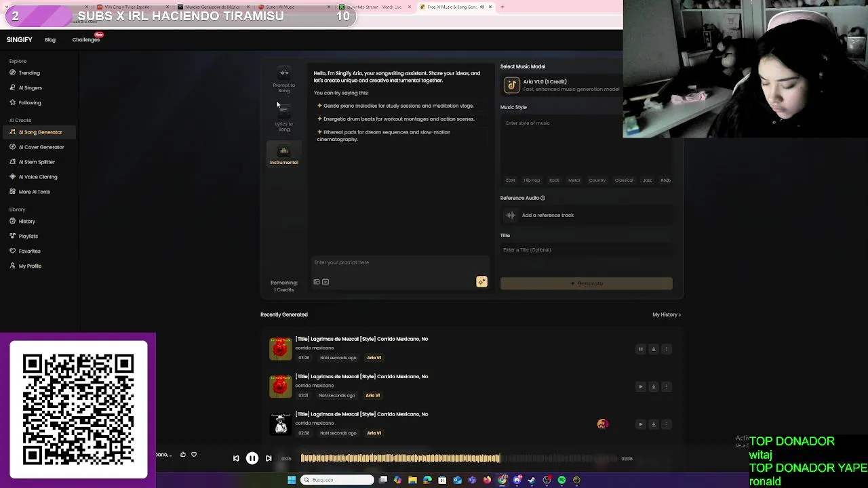Image resolution: width=868 pixels, height=488 pixels.
Task: Open a new browser tab
Action: pyautogui.click(x=502, y=7)
